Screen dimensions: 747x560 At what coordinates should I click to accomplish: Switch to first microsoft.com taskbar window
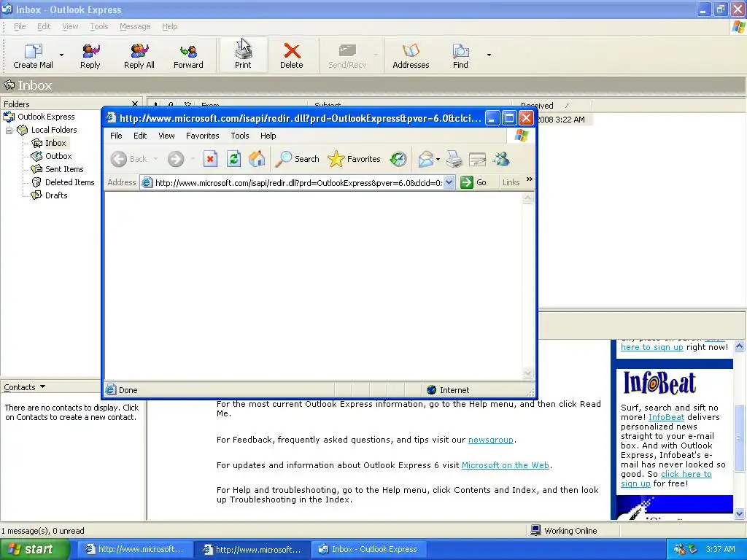click(x=134, y=550)
